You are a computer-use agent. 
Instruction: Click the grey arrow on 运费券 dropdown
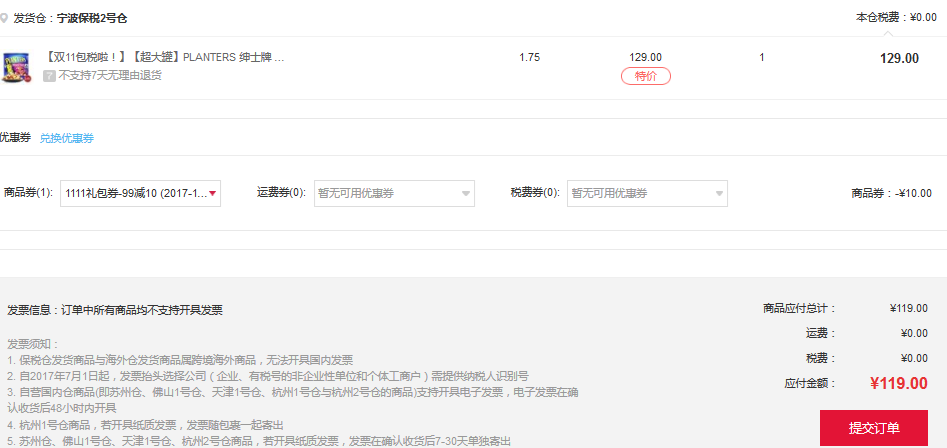(466, 193)
